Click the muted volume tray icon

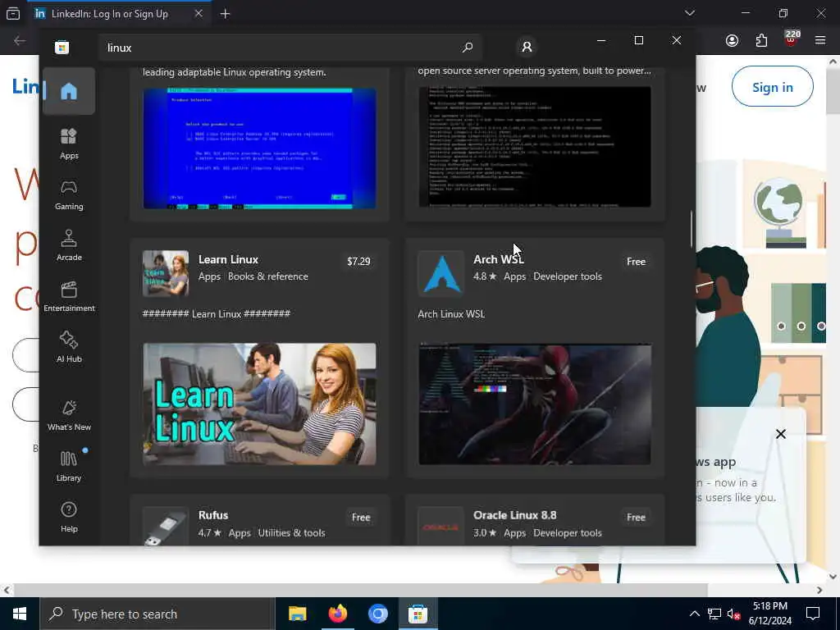coord(733,614)
